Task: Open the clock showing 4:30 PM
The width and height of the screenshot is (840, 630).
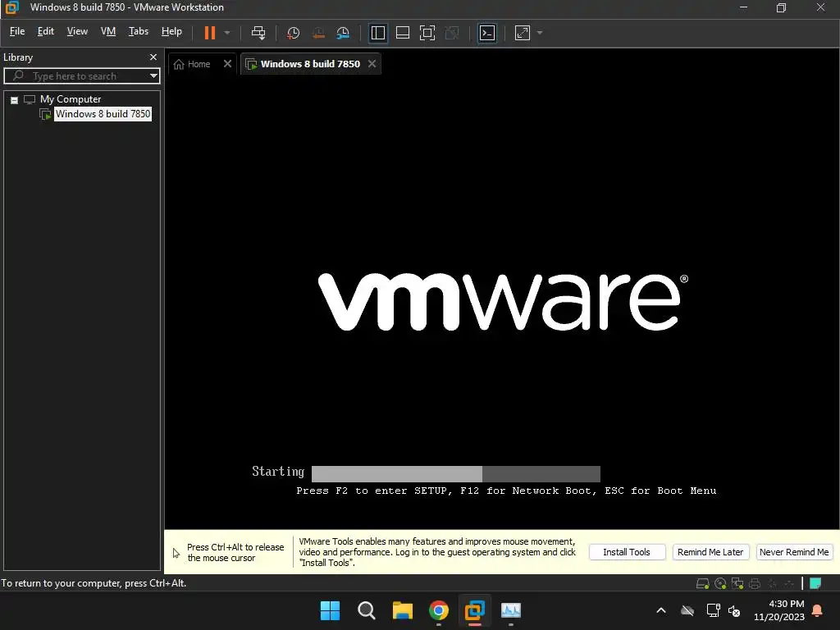Action: 779,610
